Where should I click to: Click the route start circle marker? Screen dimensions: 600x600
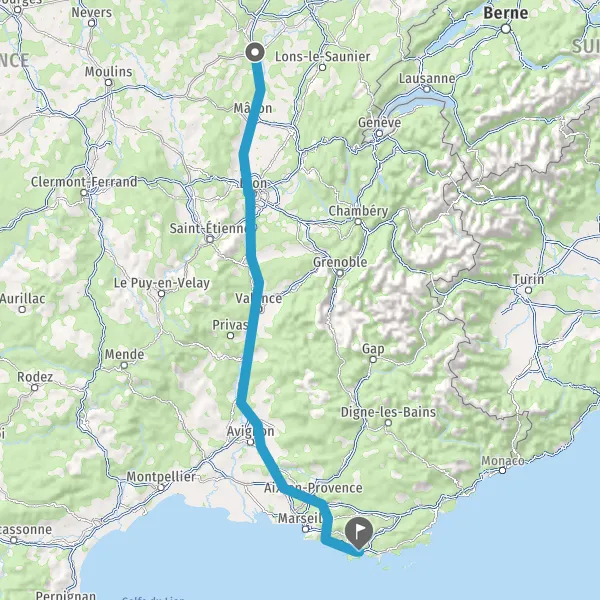pos(255,52)
